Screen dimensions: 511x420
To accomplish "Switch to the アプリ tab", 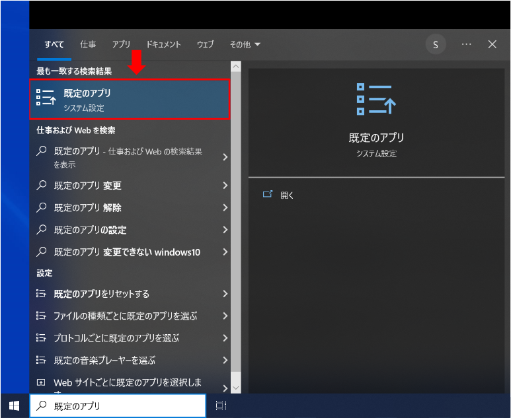I will [x=121, y=44].
